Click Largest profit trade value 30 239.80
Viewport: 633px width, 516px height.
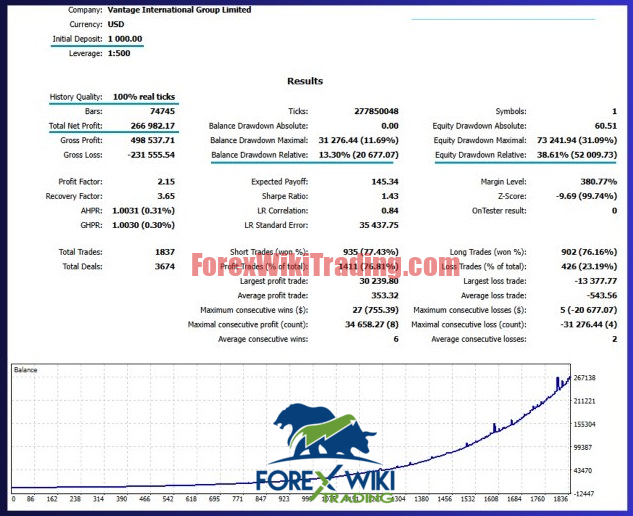tap(379, 281)
